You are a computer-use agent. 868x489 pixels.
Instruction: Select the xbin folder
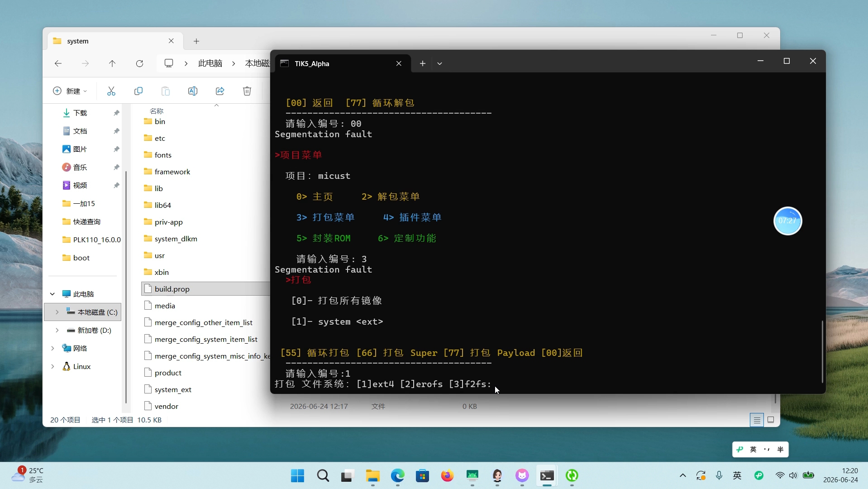(x=162, y=272)
